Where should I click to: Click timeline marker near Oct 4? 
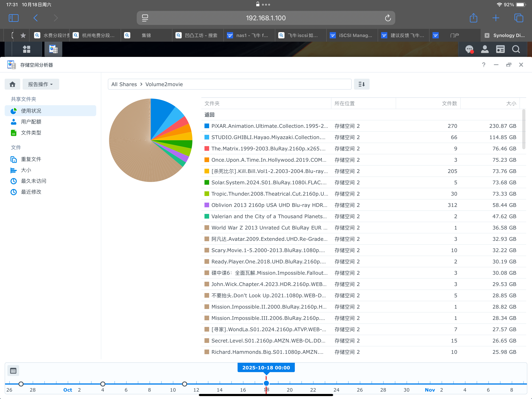(103, 384)
